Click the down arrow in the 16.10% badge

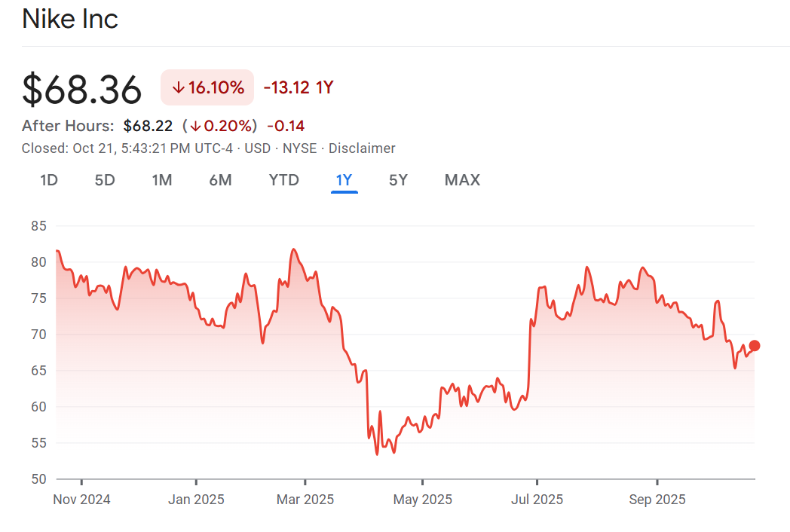[x=178, y=88]
